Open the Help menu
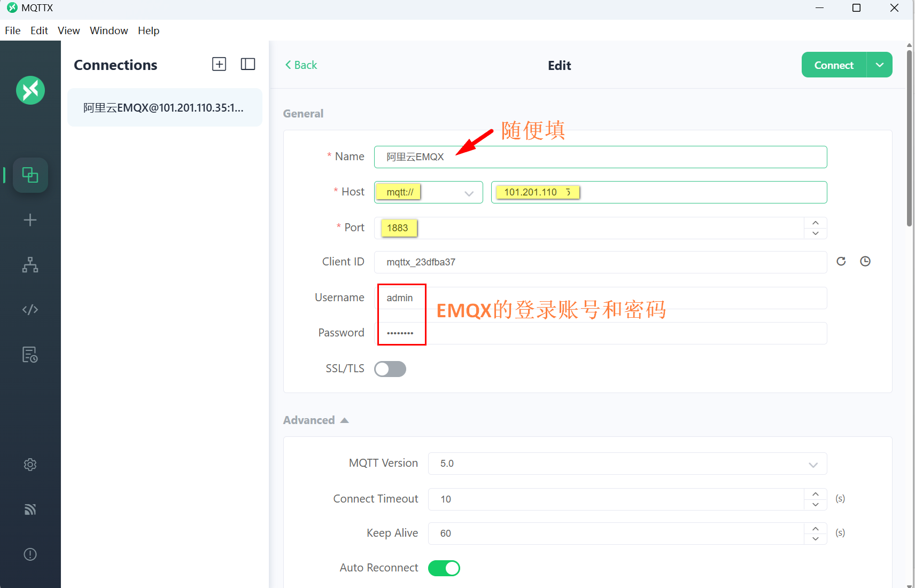 click(149, 30)
